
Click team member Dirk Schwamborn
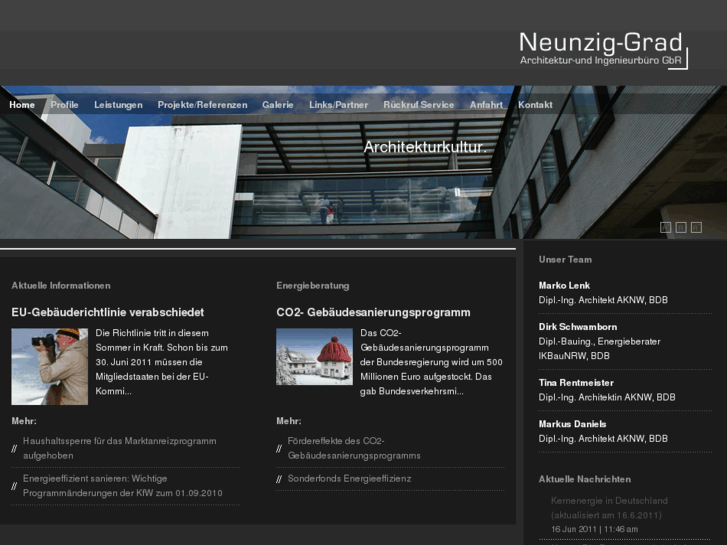(578, 327)
